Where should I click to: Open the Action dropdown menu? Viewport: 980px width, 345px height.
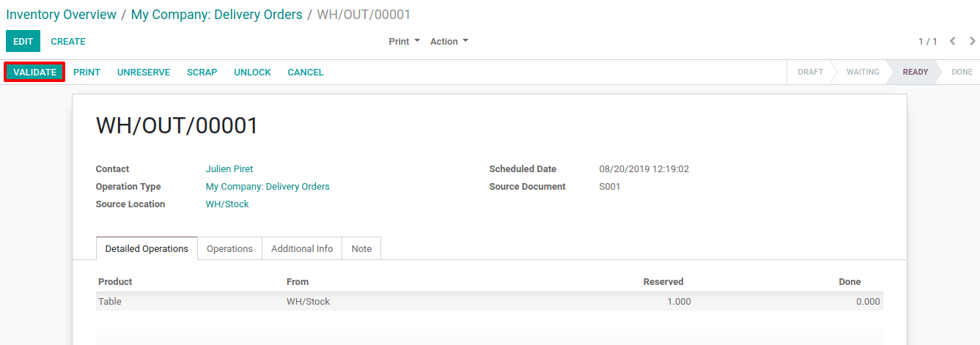coord(449,42)
